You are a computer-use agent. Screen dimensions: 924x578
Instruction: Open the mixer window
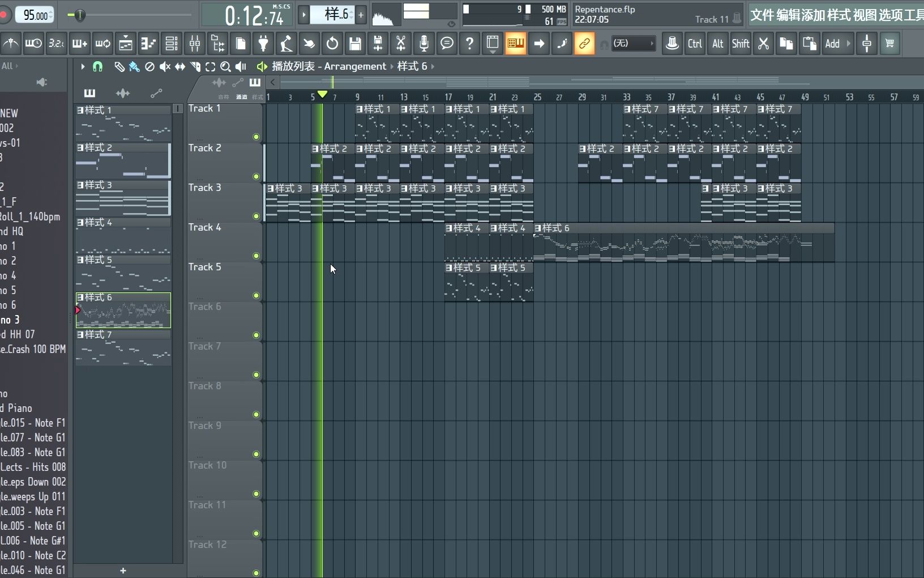195,44
